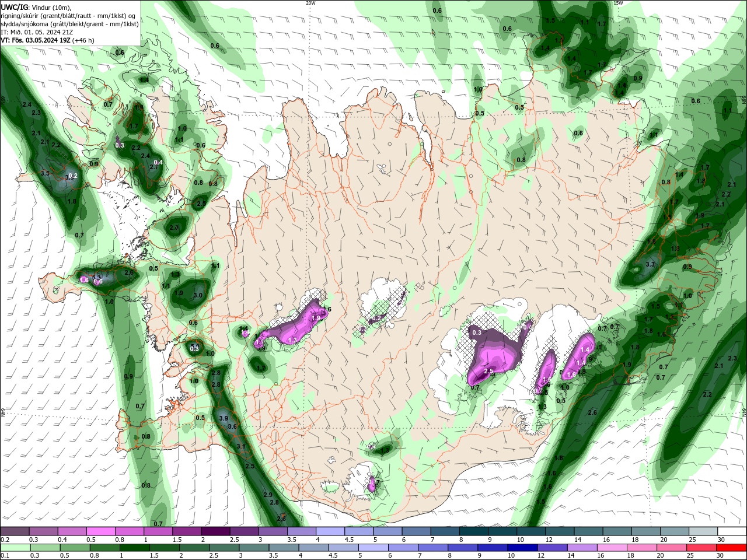Click the 'VT: Fös. 03.05.2024 19Z (+46 h)' line

click(47, 40)
